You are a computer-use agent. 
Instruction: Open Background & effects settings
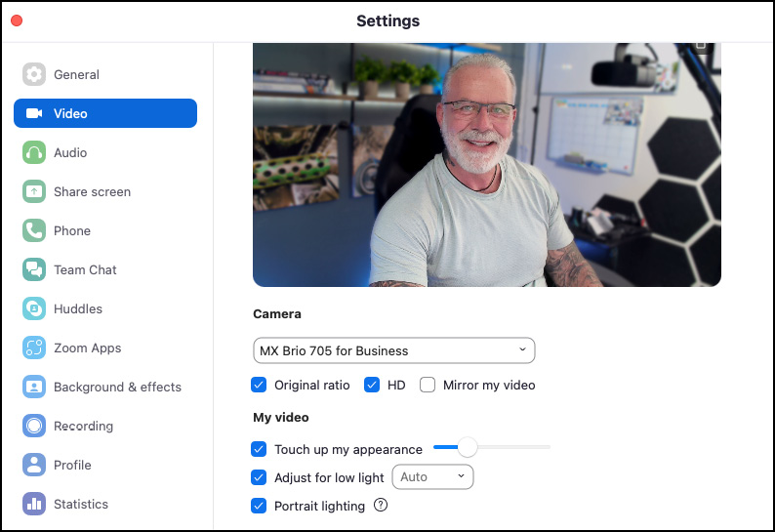click(105, 387)
